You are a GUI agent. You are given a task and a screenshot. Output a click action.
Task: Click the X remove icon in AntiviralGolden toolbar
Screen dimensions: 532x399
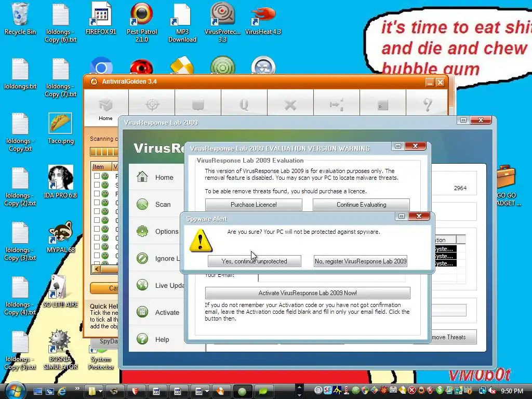[290, 105]
